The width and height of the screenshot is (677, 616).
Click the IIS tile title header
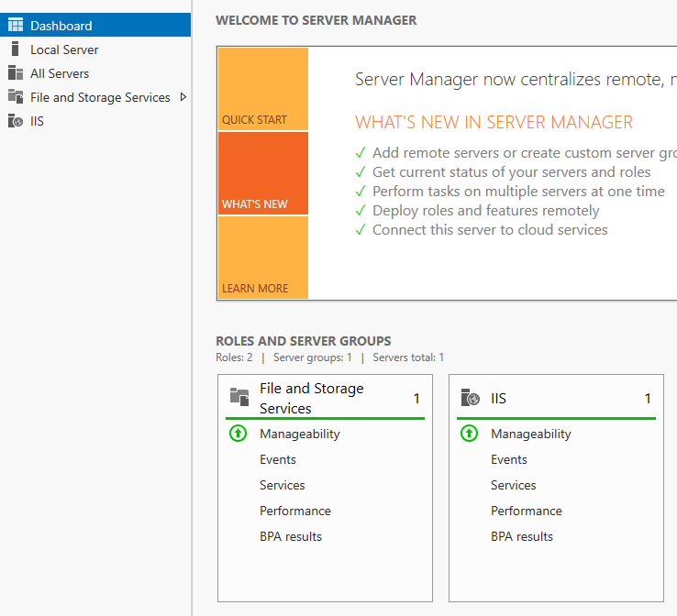pyautogui.click(x=499, y=398)
